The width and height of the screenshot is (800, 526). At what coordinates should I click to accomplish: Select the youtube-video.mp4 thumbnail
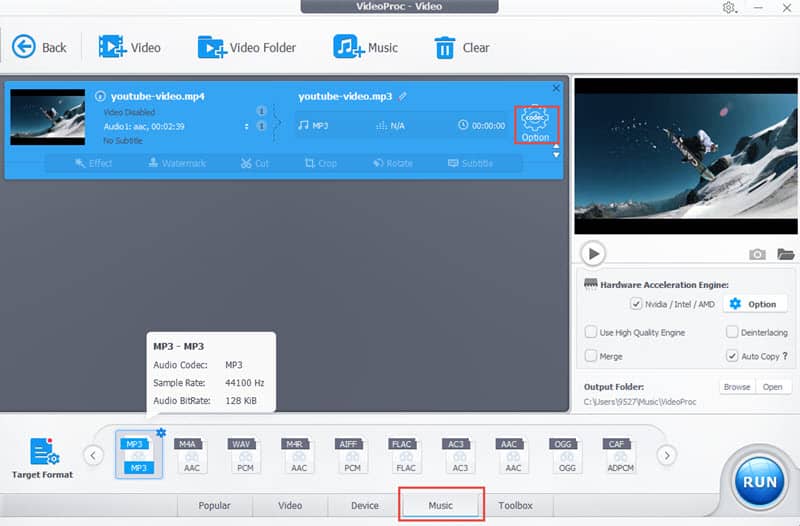click(48, 117)
